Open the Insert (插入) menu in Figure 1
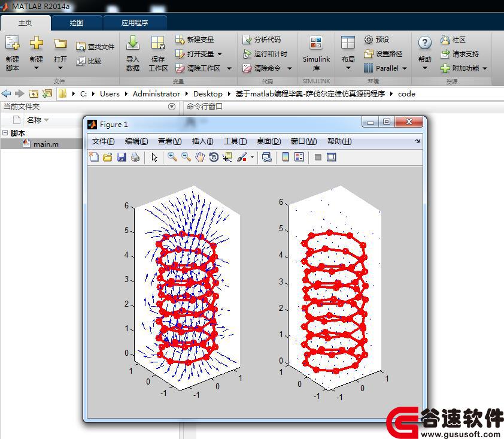This screenshot has width=504, height=439. click(202, 141)
